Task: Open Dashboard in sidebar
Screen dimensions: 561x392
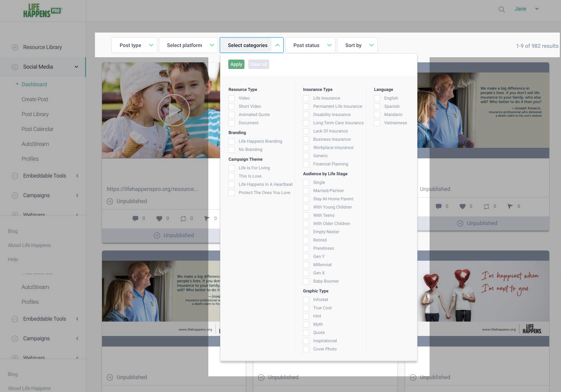Action: [x=34, y=84]
